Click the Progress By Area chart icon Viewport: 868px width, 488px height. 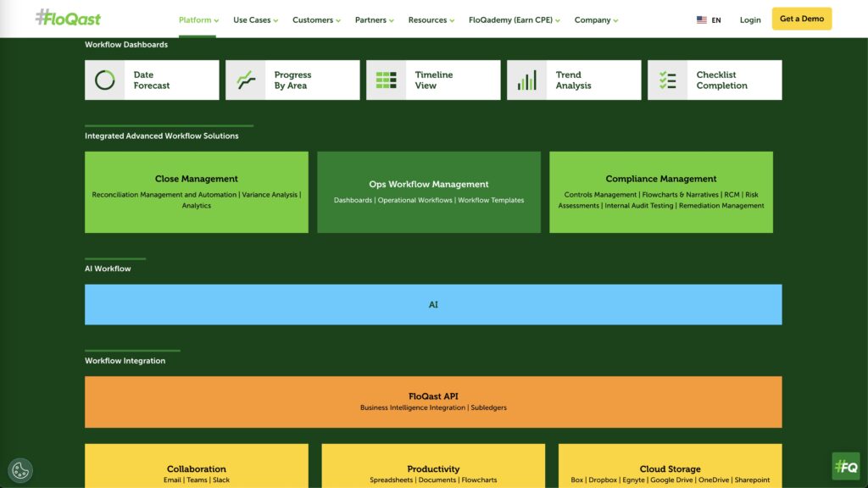pyautogui.click(x=246, y=80)
